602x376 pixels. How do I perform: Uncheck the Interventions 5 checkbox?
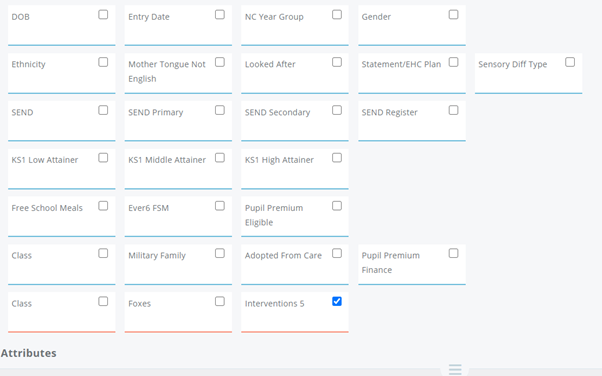pyautogui.click(x=337, y=301)
